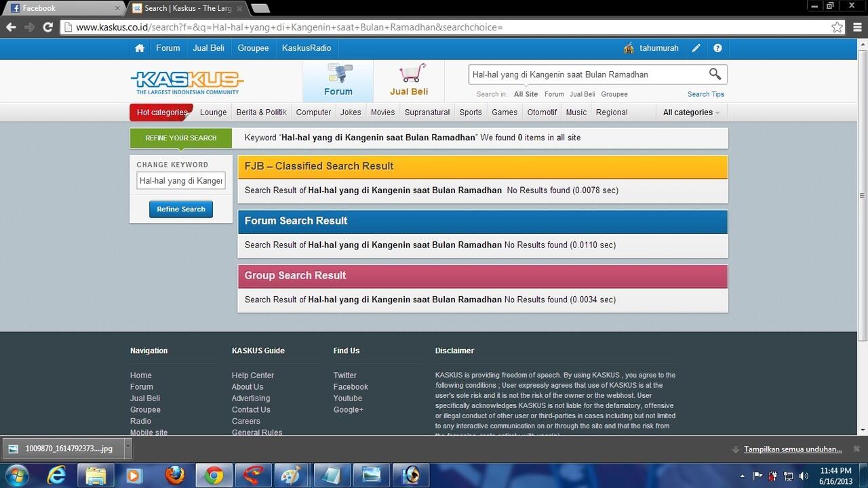Viewport: 868px width, 488px height.
Task: Click volume speaker icon in system tray
Action: click(804, 476)
